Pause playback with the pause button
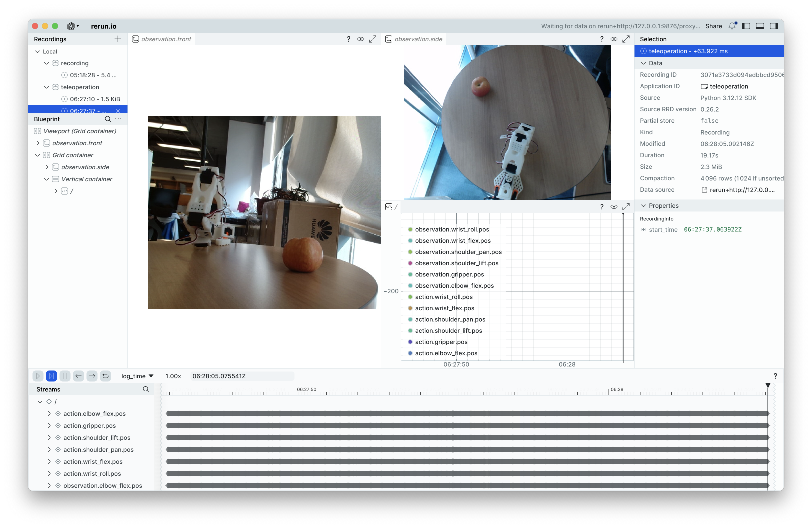This screenshot has height=528, width=812. click(65, 376)
